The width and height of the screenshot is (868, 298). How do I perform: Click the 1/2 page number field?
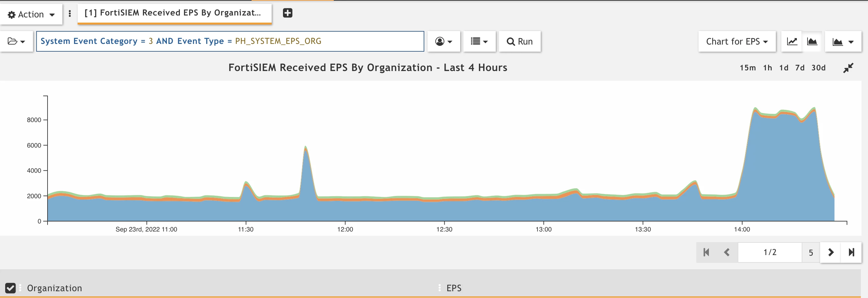pyautogui.click(x=770, y=252)
